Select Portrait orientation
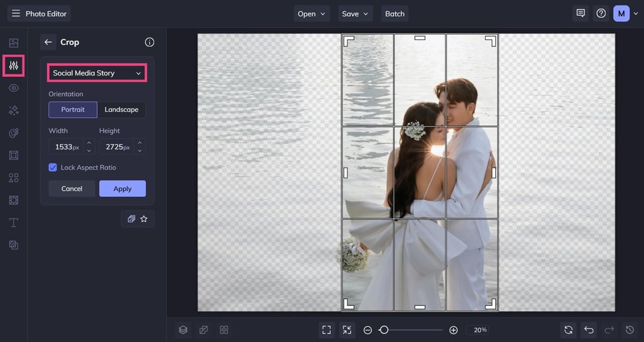The height and width of the screenshot is (342, 644). (x=73, y=110)
